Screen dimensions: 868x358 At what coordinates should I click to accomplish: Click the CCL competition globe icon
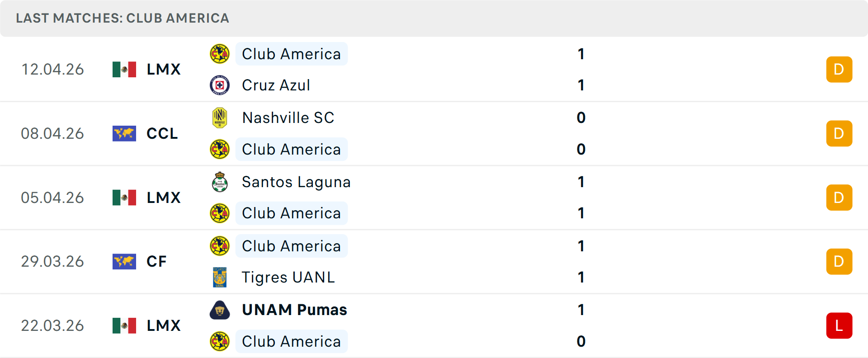coord(124,133)
